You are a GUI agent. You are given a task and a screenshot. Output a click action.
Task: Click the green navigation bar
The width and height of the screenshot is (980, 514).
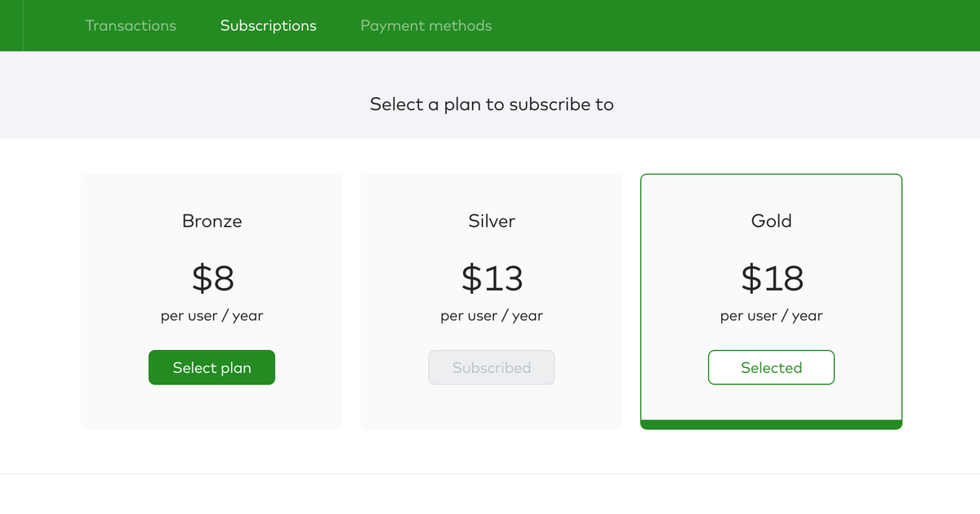[653, 25]
